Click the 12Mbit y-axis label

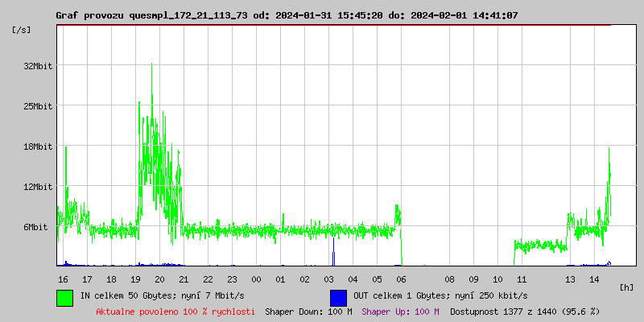pyautogui.click(x=38, y=187)
